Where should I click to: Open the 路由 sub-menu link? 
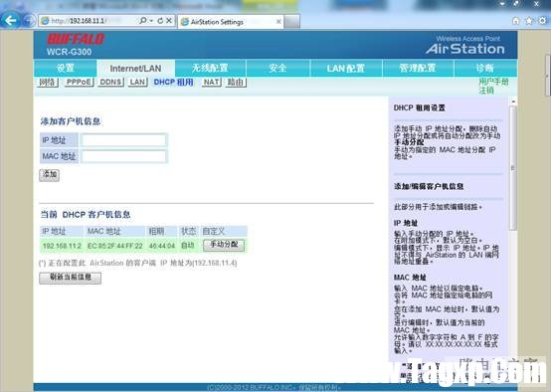coord(236,83)
